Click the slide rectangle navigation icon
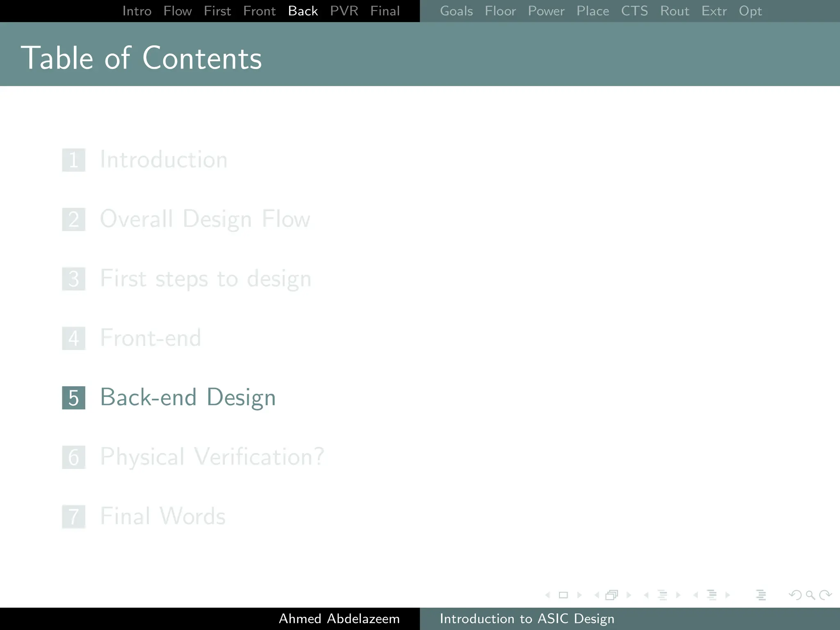This screenshot has height=630, width=840. pyautogui.click(x=564, y=595)
